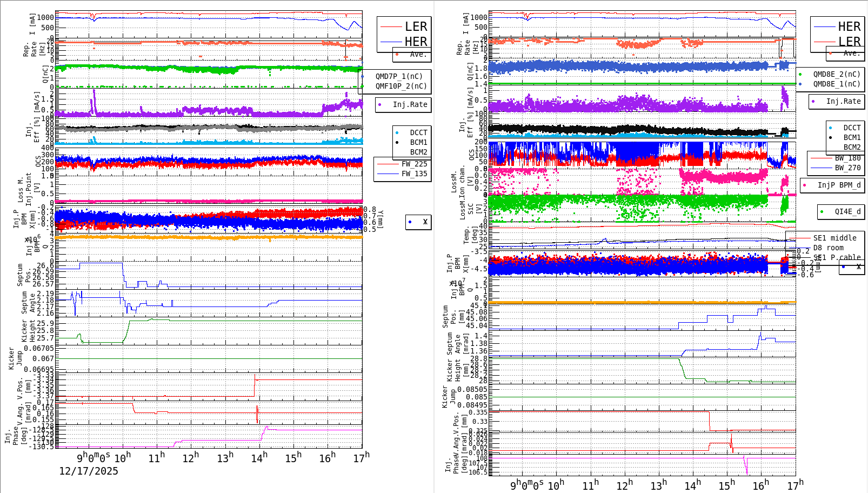Select the purple Inj.Rate legend marker

click(x=380, y=105)
